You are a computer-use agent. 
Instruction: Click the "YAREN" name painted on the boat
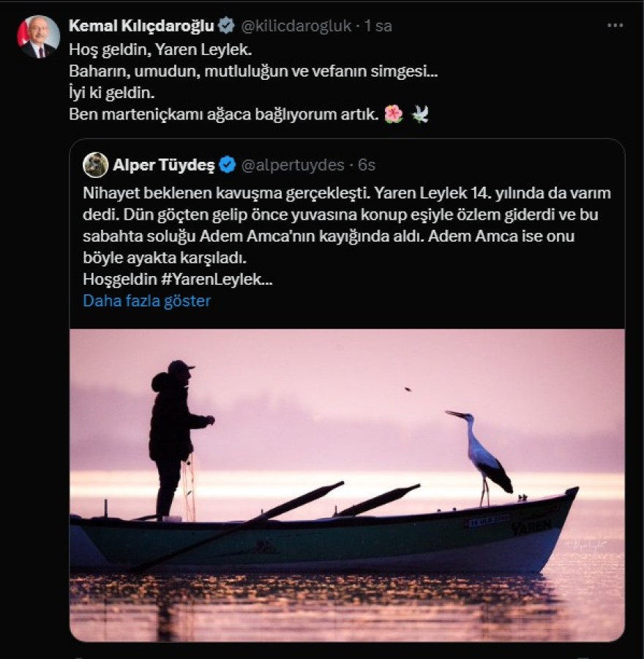(531, 526)
